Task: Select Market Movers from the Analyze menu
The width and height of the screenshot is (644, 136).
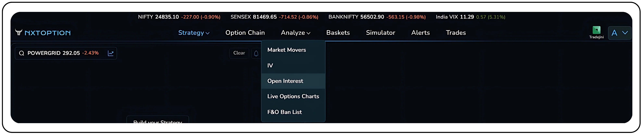Action: pos(287,50)
